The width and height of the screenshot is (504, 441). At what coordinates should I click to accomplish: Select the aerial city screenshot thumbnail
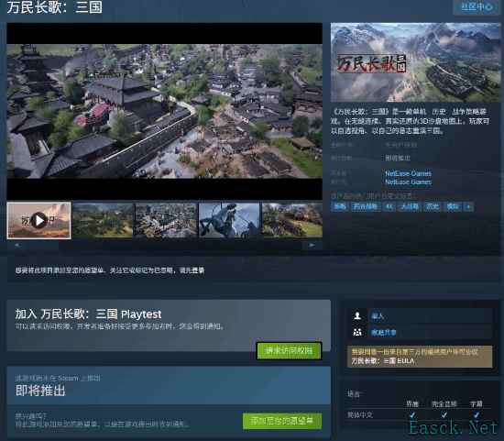coord(166,221)
